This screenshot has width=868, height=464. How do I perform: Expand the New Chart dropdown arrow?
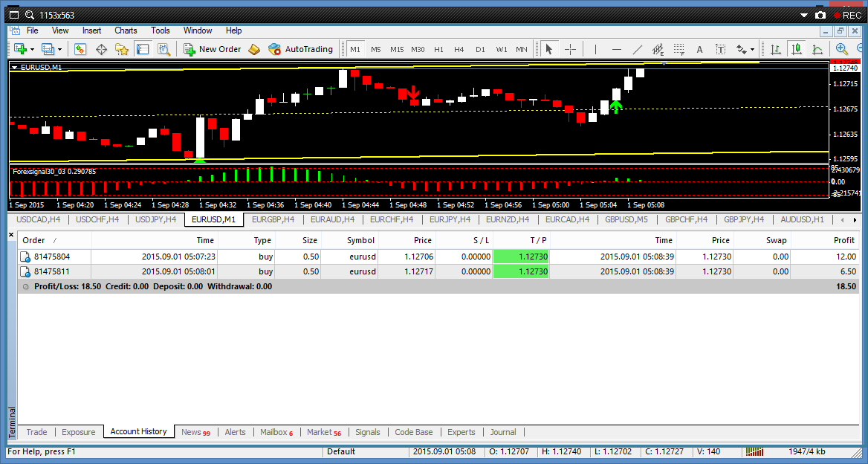pyautogui.click(x=33, y=49)
